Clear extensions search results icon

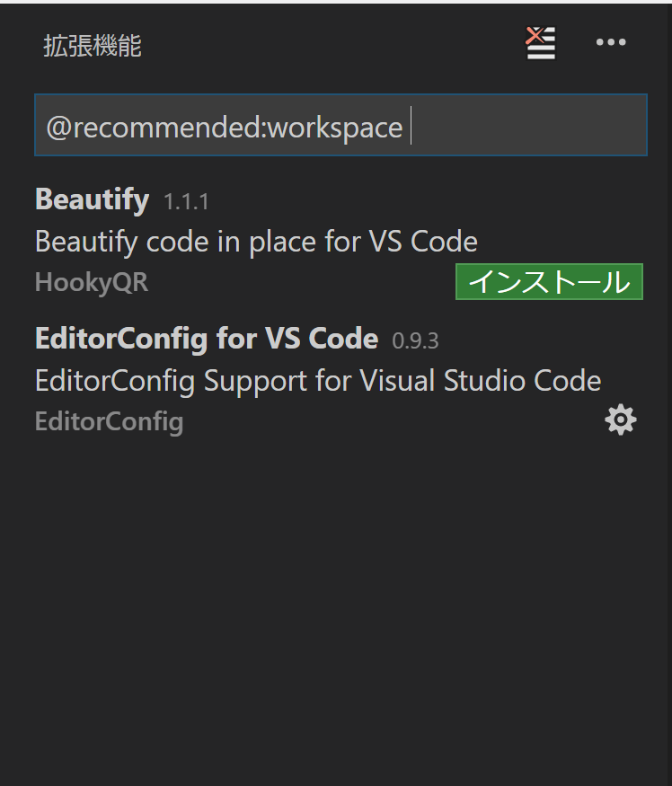coord(541,42)
